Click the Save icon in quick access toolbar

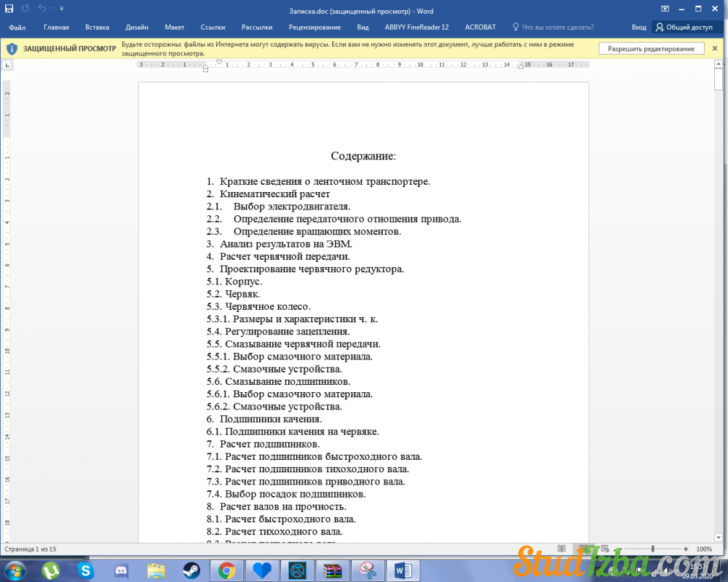click(9, 8)
